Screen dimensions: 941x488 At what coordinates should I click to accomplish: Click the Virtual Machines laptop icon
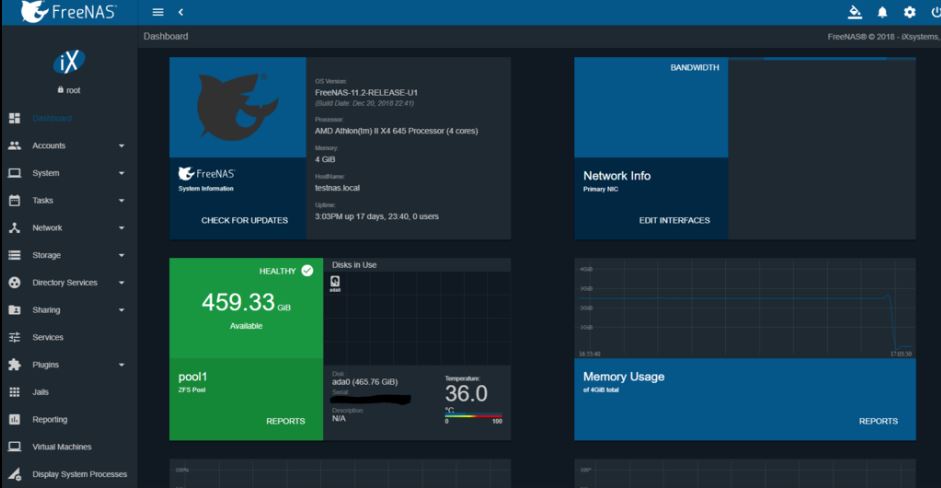pyautogui.click(x=14, y=447)
